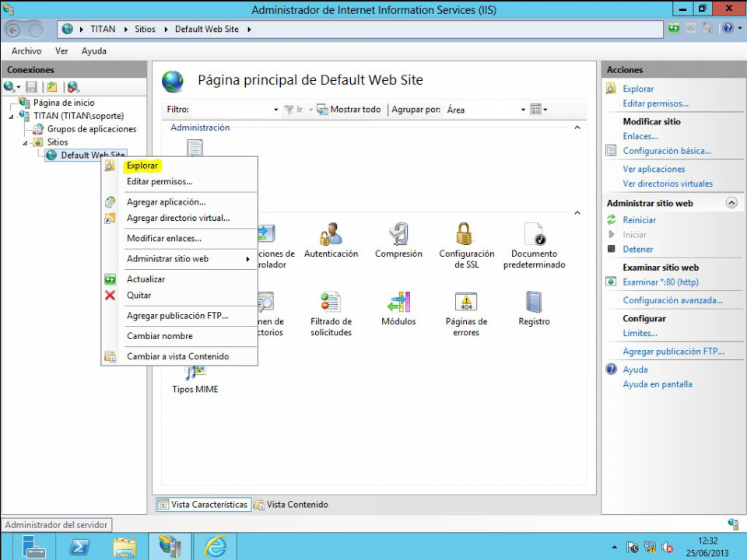Collapse the Administración group

[577, 128]
